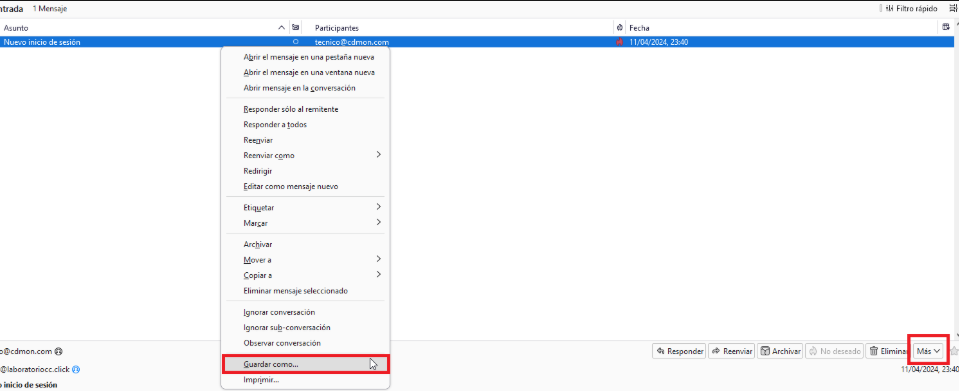Expand the 'Mover a' submenu

(x=305, y=259)
